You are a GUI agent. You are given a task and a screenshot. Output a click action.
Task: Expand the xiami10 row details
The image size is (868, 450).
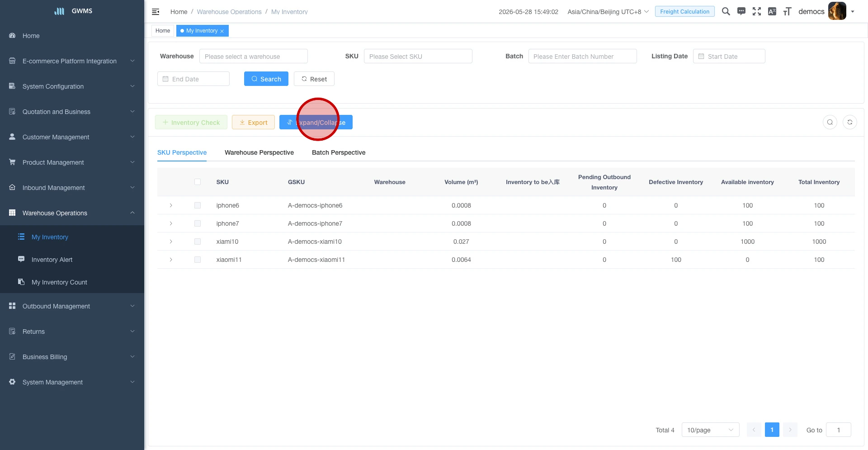coord(171,242)
